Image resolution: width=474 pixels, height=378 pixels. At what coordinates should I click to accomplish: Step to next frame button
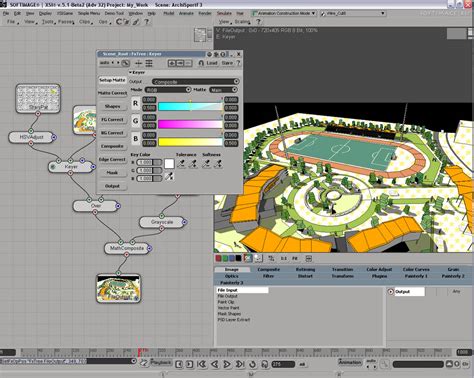tap(189, 364)
